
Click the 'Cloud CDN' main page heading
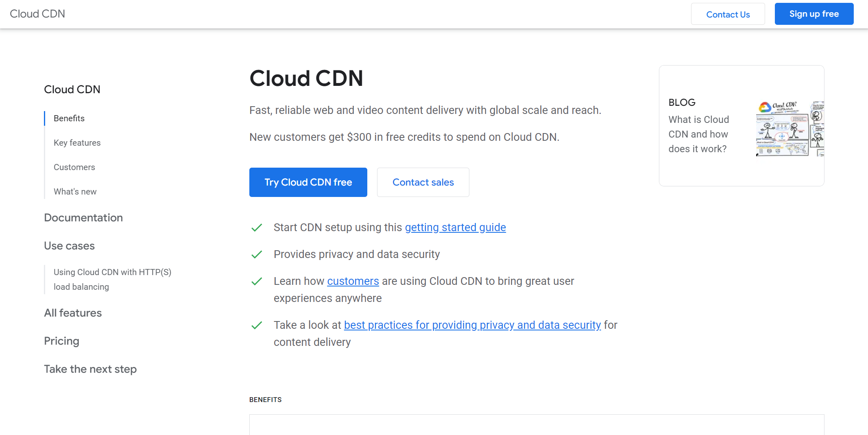(x=306, y=78)
